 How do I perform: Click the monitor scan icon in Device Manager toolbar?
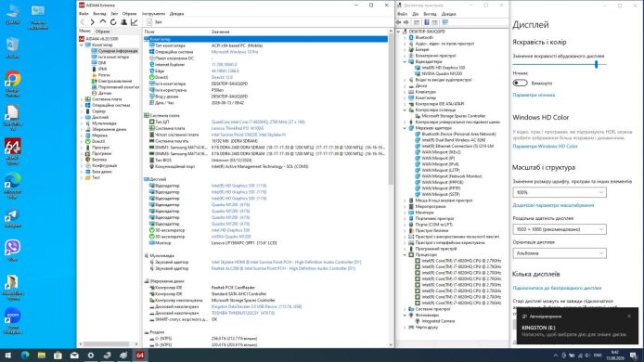tap(444, 22)
